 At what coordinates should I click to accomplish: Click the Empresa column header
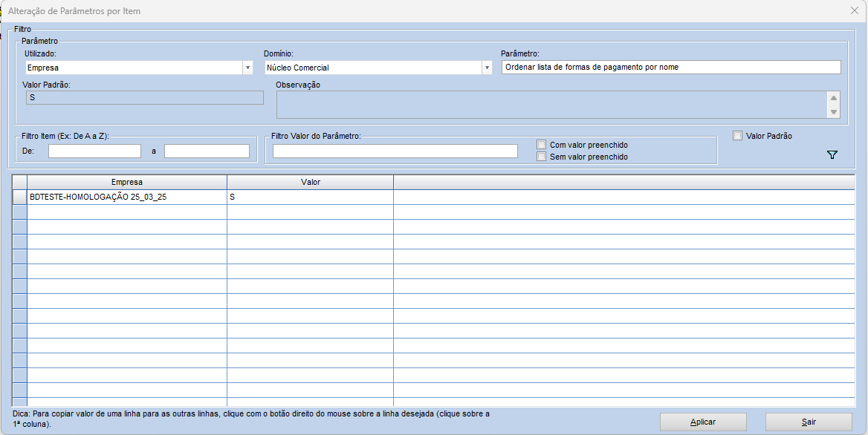[126, 182]
